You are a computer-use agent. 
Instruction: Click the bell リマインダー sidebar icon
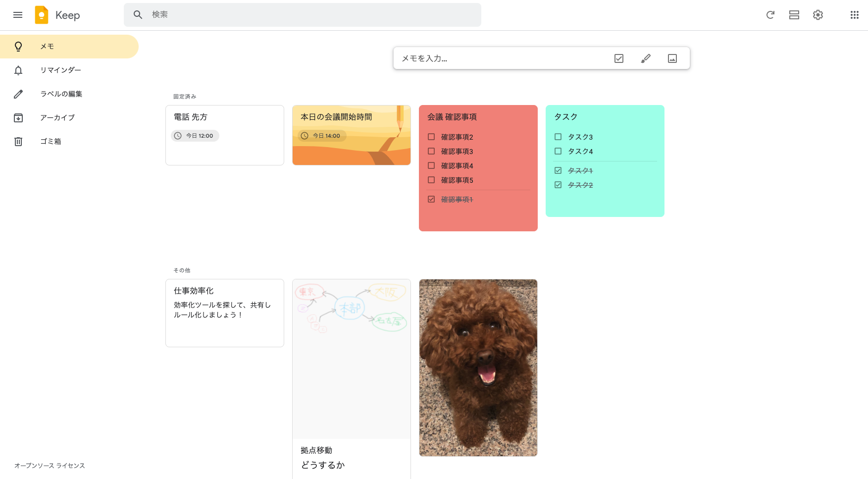click(x=18, y=70)
